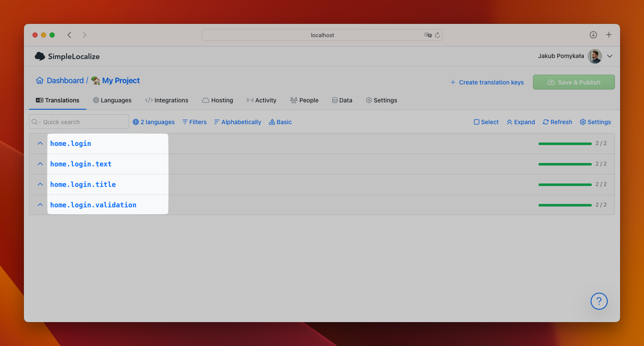The image size is (644, 346).
Task: Change the Alphabetically sort order
Action: 237,122
